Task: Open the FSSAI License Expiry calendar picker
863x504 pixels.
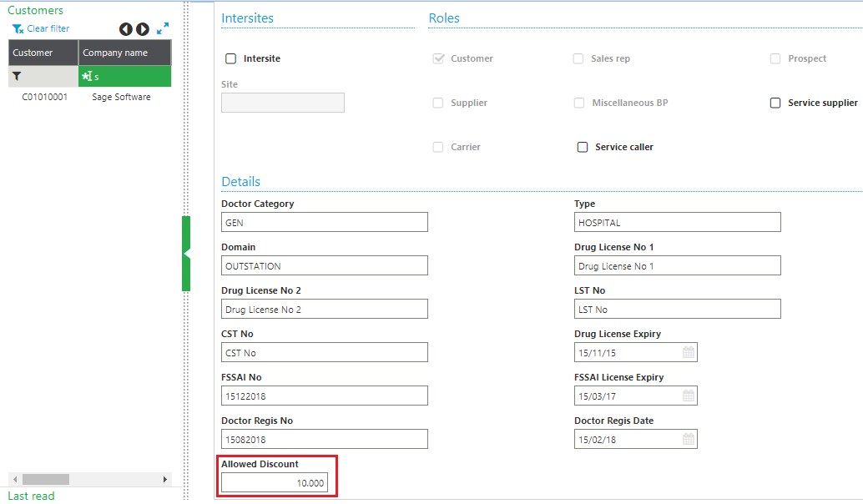Action: point(689,396)
